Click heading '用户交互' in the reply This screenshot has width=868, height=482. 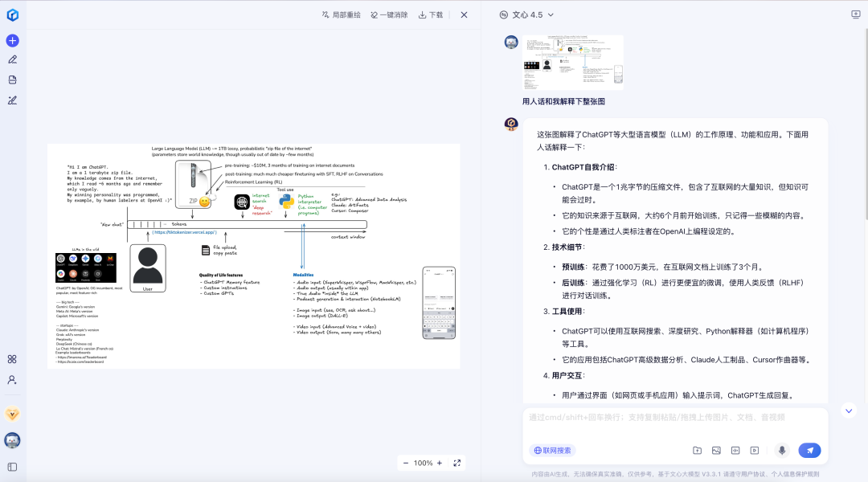click(x=567, y=376)
